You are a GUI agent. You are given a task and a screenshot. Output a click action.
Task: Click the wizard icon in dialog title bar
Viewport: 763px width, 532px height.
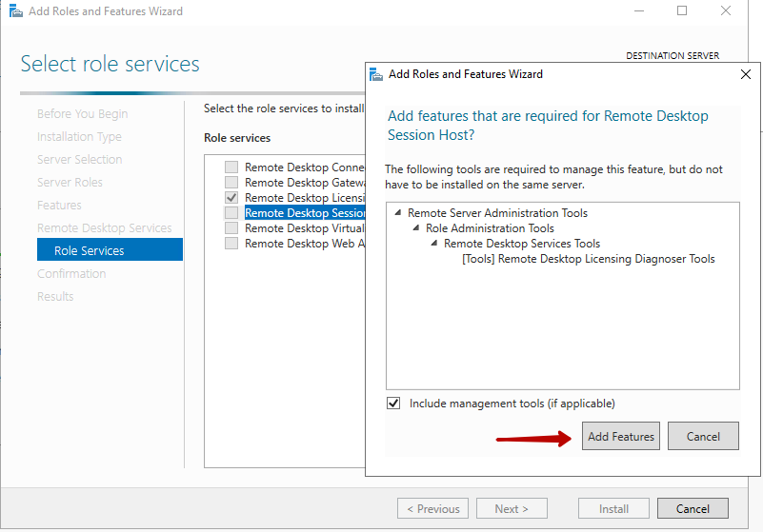[377, 74]
